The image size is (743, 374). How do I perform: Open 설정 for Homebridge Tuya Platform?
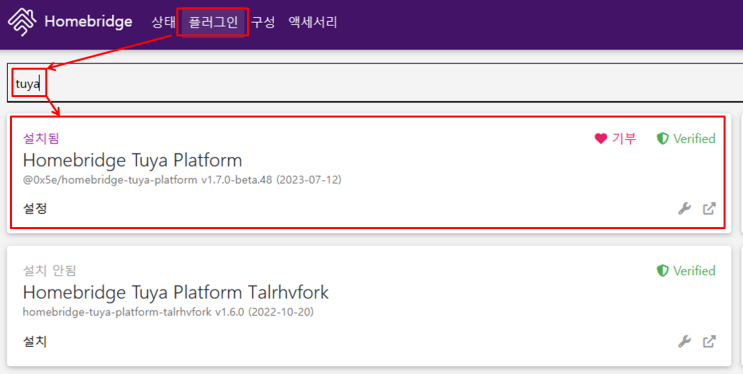[35, 209]
